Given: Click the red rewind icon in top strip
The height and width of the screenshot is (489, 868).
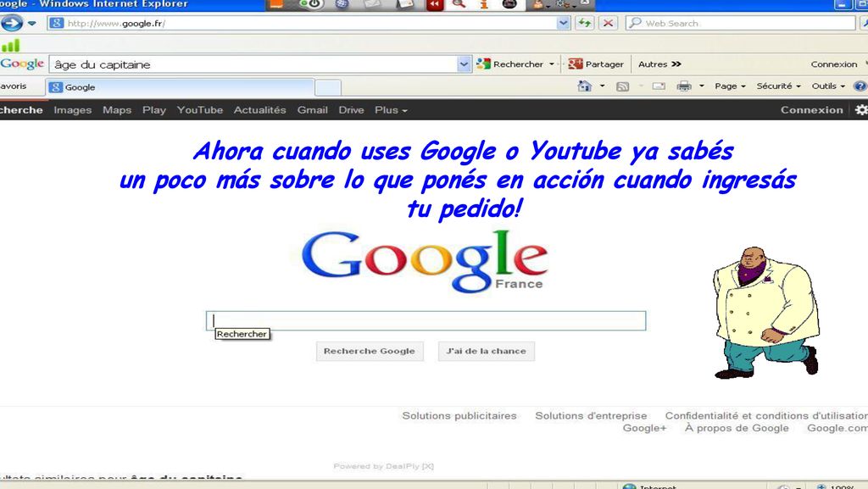Looking at the screenshot, I should tap(435, 5).
